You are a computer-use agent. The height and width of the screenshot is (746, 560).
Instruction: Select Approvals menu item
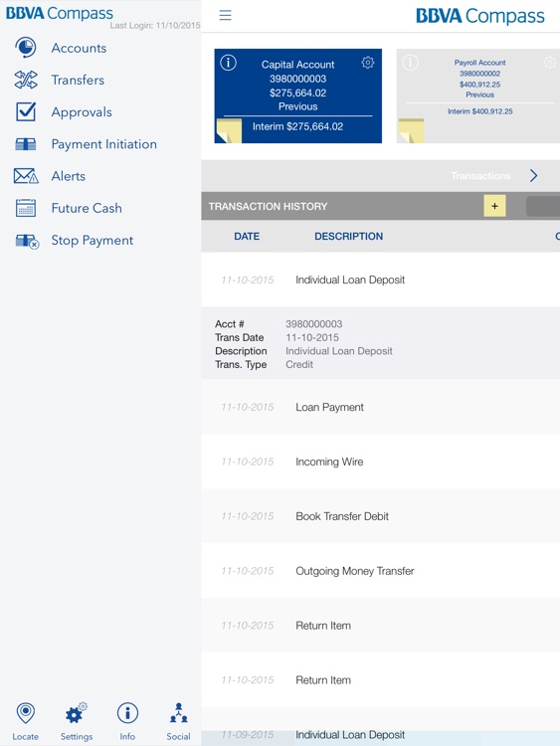pos(82,112)
